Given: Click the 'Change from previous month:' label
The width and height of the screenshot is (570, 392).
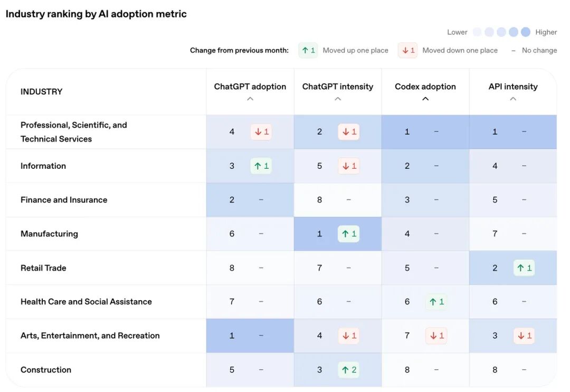Looking at the screenshot, I should (x=239, y=50).
